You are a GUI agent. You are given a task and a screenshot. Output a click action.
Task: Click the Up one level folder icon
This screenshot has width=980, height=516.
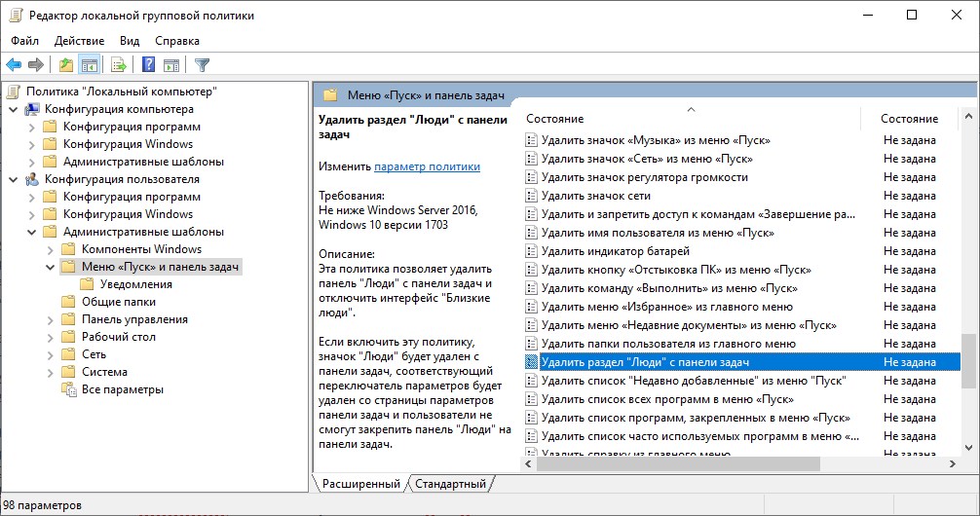[65, 65]
